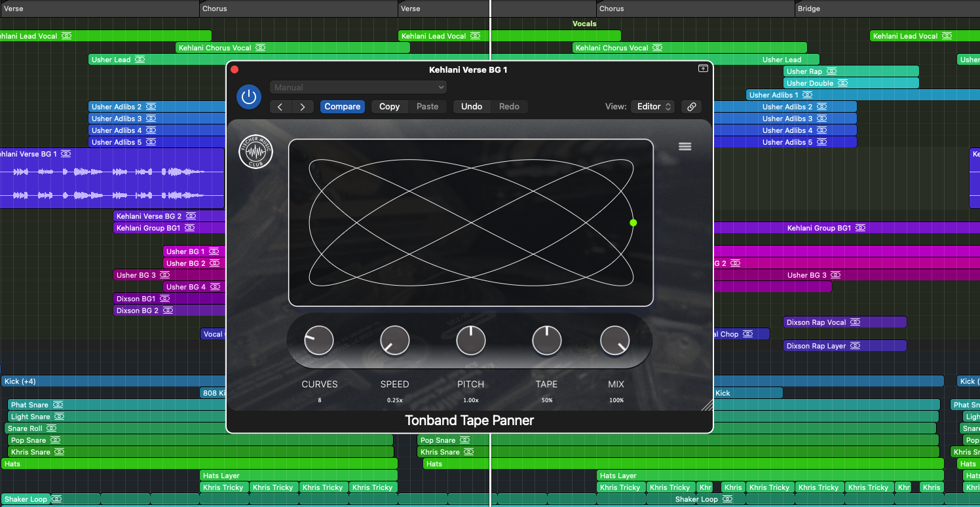
Task: Toggle the plugin power bypass button
Action: 248,98
